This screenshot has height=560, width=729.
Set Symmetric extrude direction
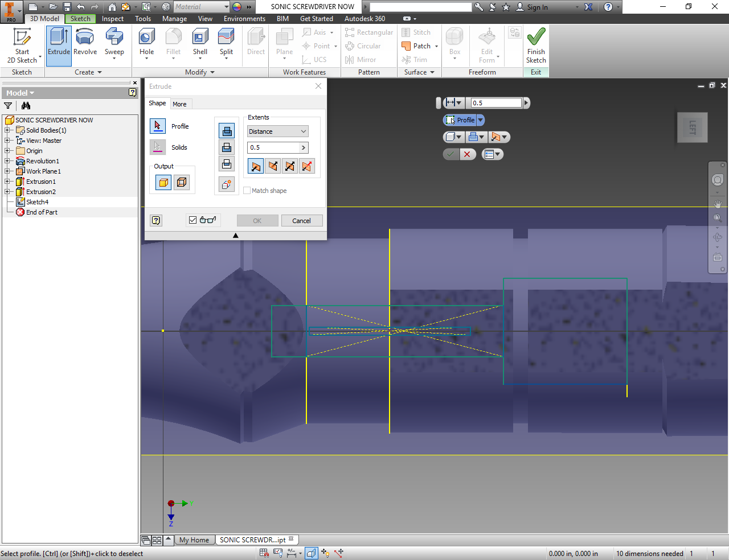(x=290, y=166)
